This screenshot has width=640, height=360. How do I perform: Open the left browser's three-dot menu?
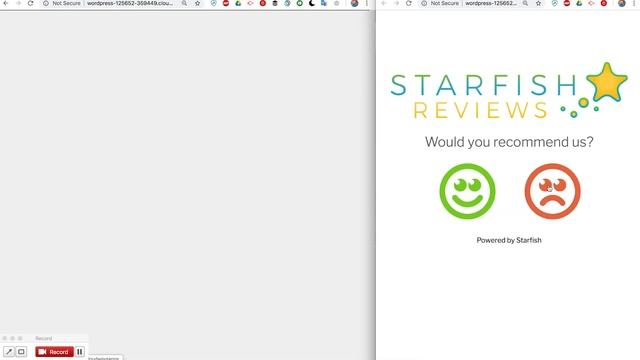tap(367, 3)
